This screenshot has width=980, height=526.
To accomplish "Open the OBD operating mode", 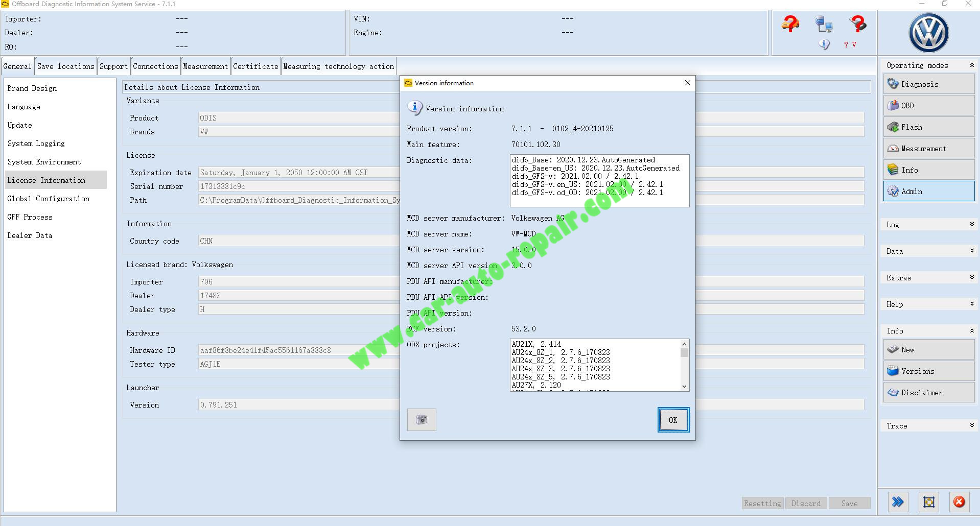I will (x=928, y=106).
